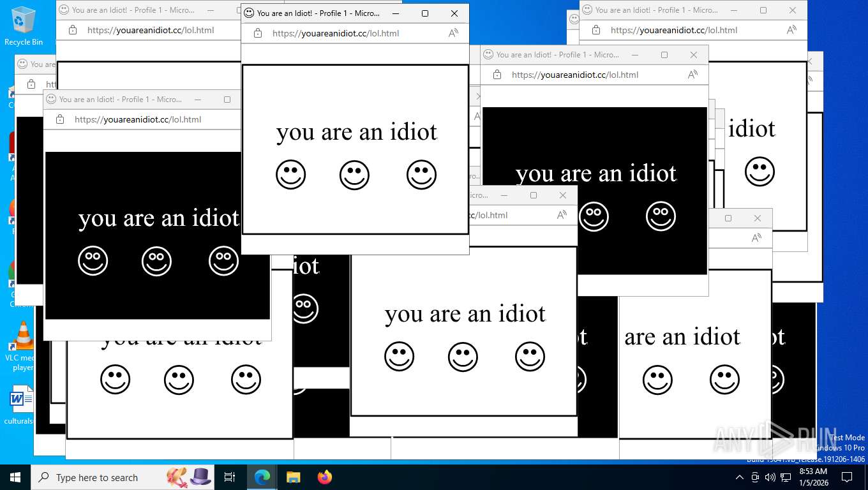Open the Recycle Bin desktop icon
This screenshot has height=490, width=868.
click(24, 26)
